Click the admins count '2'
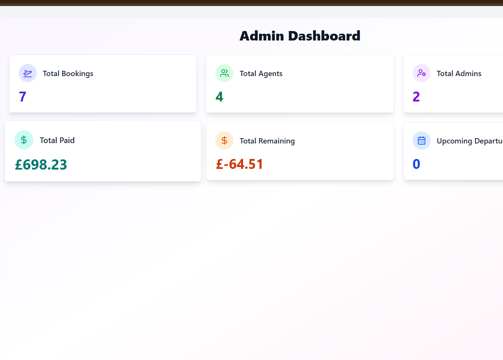Viewport: 503px width, 360px height. point(416,97)
